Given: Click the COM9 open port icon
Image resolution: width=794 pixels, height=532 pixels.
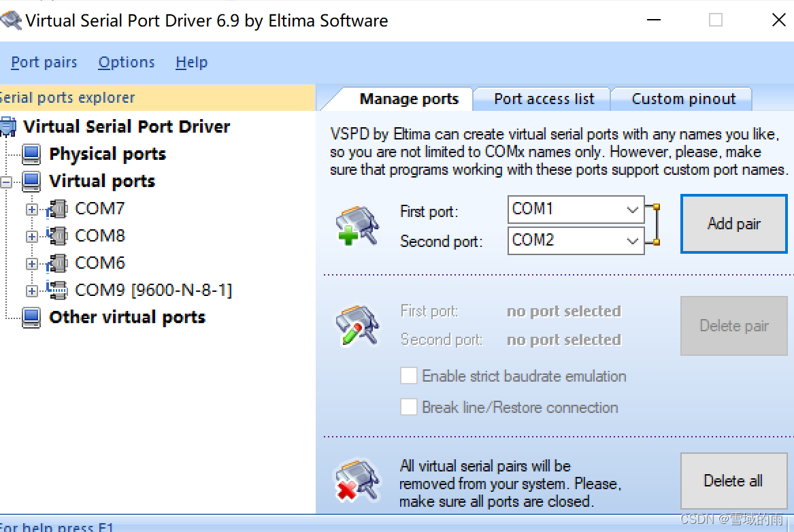Looking at the screenshot, I should pos(56,290).
